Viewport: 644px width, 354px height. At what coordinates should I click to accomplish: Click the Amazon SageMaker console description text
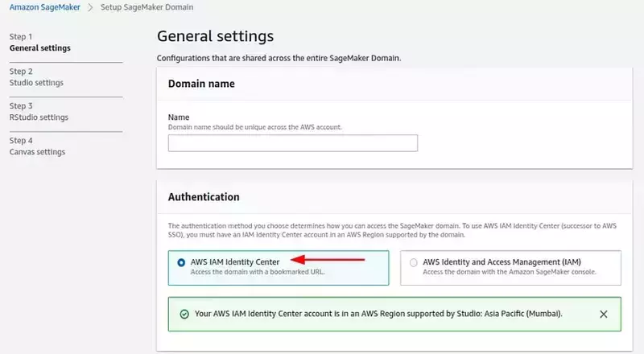(x=509, y=272)
